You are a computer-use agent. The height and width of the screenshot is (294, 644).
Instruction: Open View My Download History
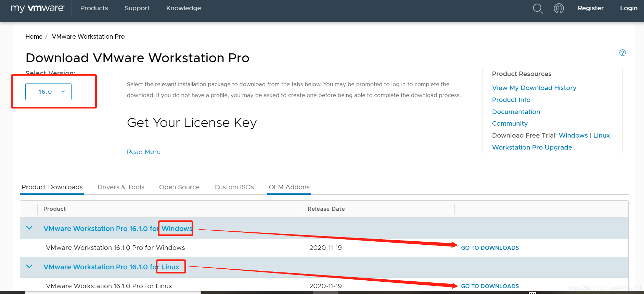coord(534,88)
